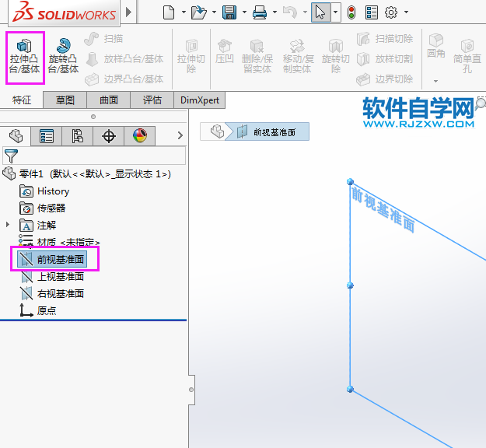486x448 pixels.
Task: Open the ConfigurationManager tab icon
Action: (x=78, y=136)
